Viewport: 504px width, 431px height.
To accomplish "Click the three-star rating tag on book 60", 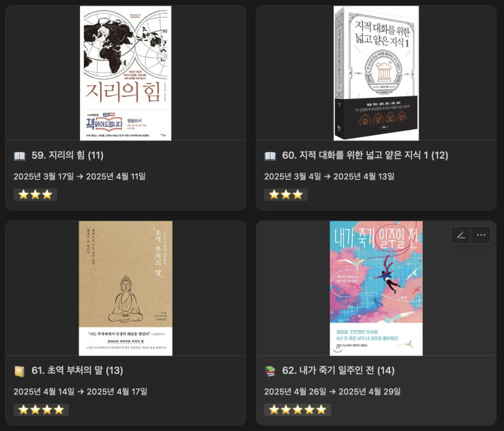I will tap(286, 195).
